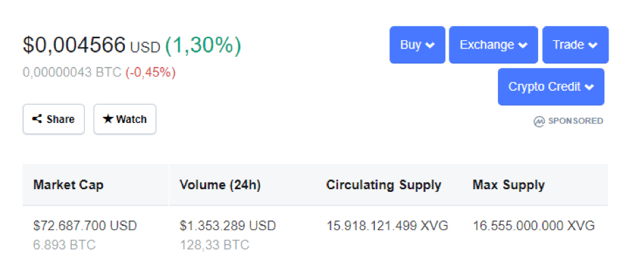Click the CoinMarketCap logo beside SPONSORED

[x=539, y=121]
